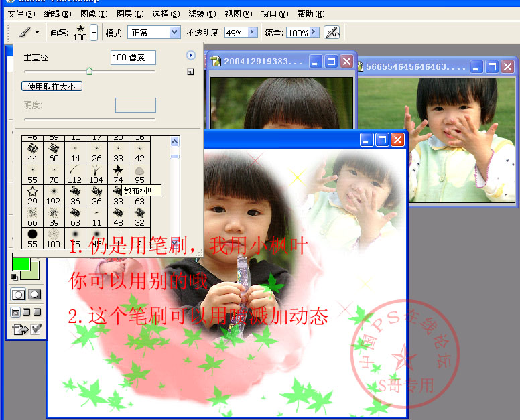The height and width of the screenshot is (420, 520).
Task: Select the 39 splatter brush
Action: click(x=54, y=217)
